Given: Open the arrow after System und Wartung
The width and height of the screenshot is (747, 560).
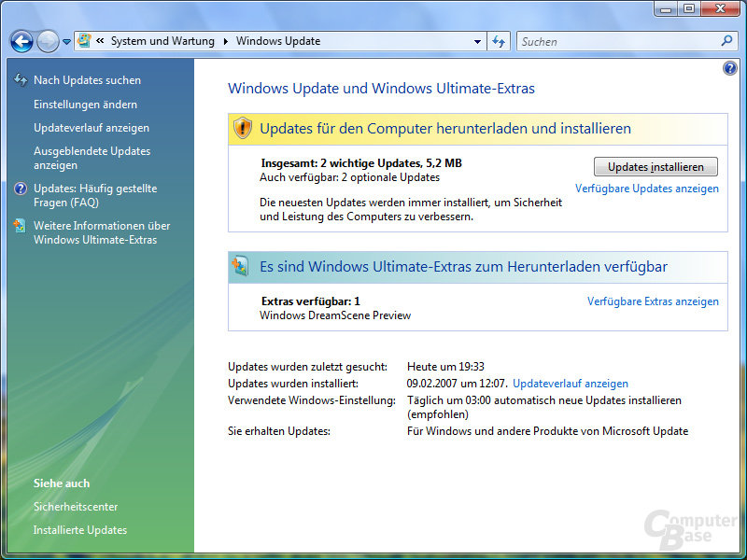Looking at the screenshot, I should click(226, 41).
